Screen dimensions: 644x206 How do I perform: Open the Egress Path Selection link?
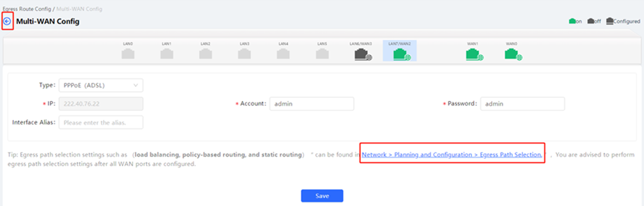[x=452, y=155]
